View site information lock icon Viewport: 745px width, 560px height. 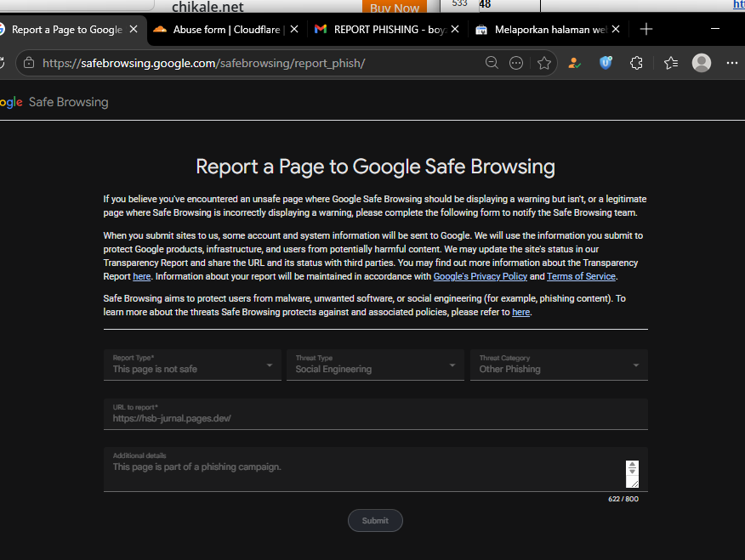29,63
